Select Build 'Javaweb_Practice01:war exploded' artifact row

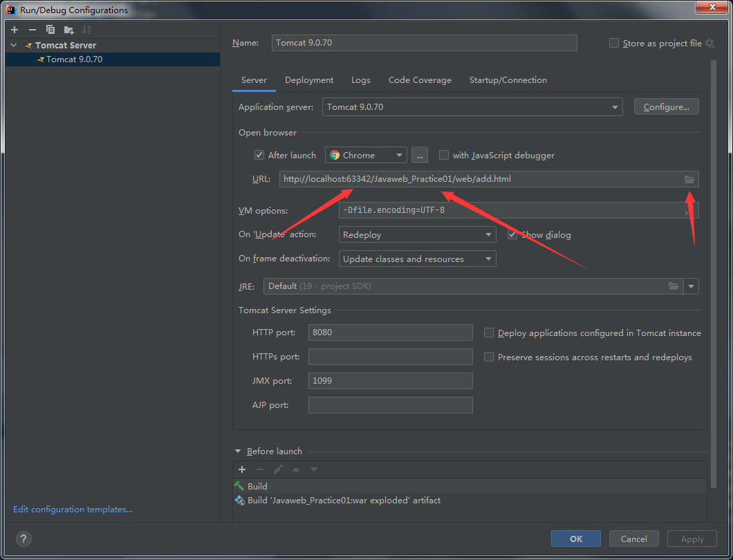pos(470,501)
